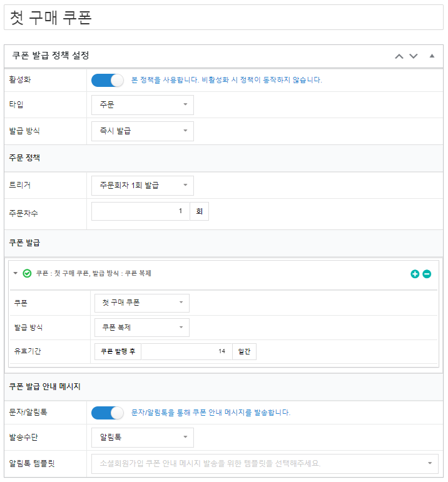Open the 발급 방식 dropdown showing 즉시 발급

point(143,131)
